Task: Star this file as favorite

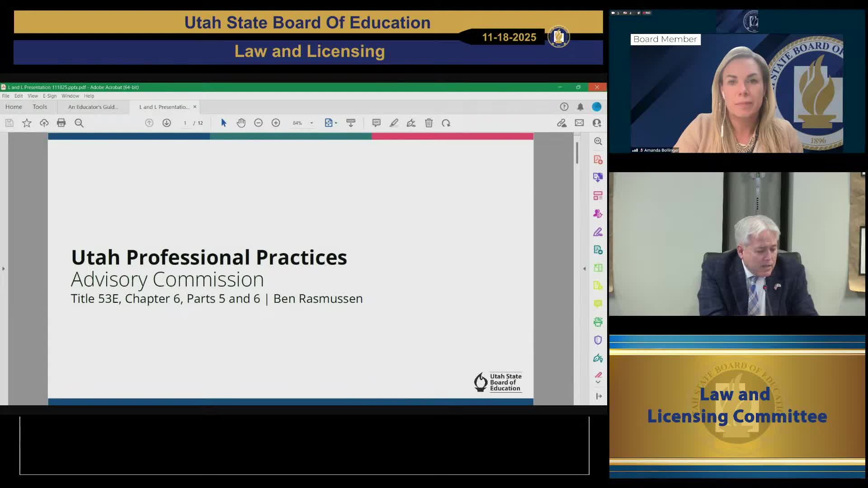Action: [27, 123]
